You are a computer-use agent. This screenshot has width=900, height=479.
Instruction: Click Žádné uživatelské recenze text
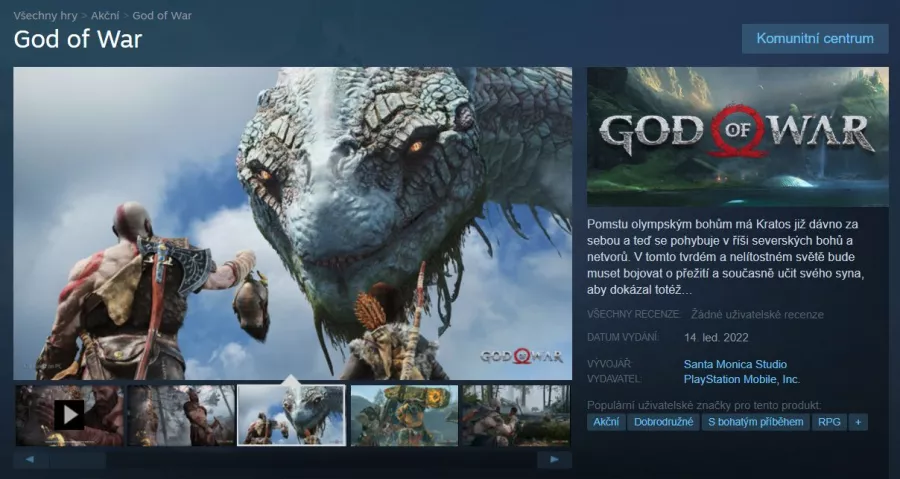point(757,314)
